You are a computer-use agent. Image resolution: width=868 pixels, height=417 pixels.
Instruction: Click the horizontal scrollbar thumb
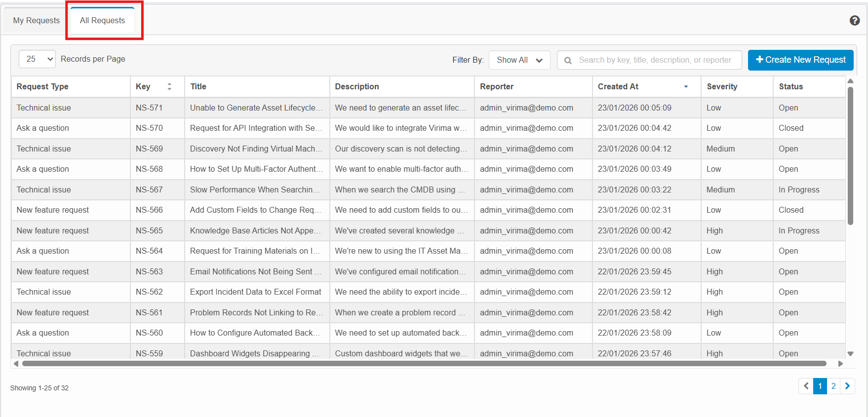(x=425, y=364)
